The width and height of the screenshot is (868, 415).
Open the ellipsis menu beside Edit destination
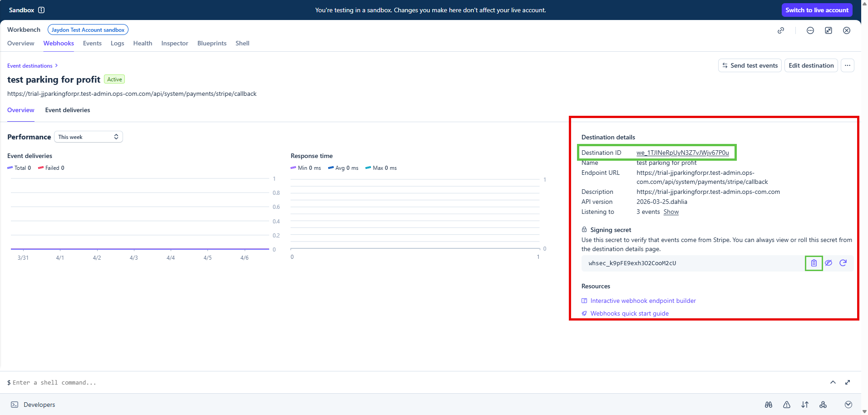click(848, 65)
